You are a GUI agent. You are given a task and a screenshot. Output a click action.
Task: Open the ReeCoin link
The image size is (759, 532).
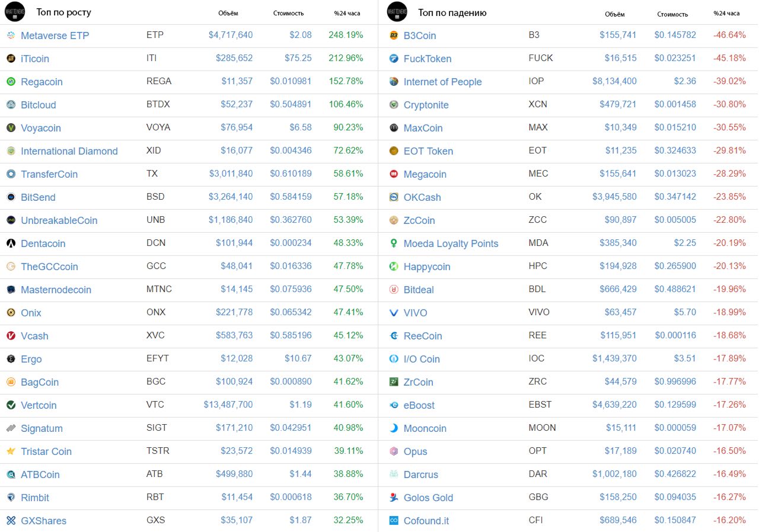point(423,336)
